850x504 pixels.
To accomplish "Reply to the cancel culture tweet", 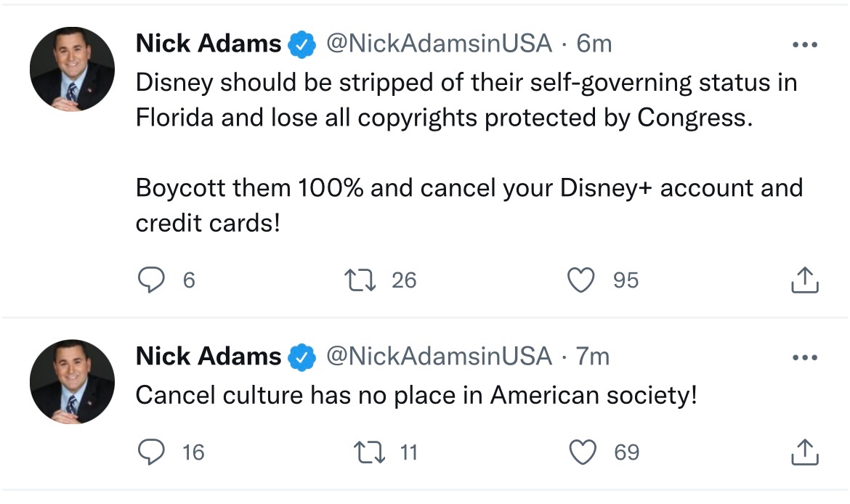I will 150,452.
